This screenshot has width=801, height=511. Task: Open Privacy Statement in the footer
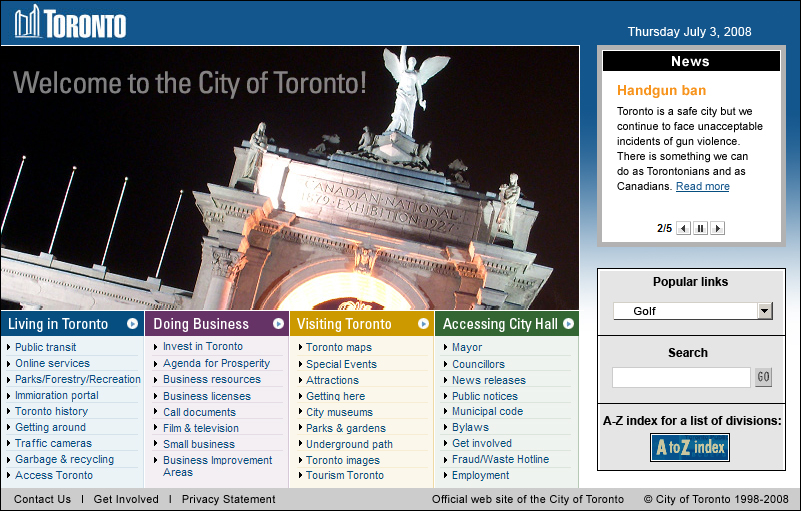point(228,499)
